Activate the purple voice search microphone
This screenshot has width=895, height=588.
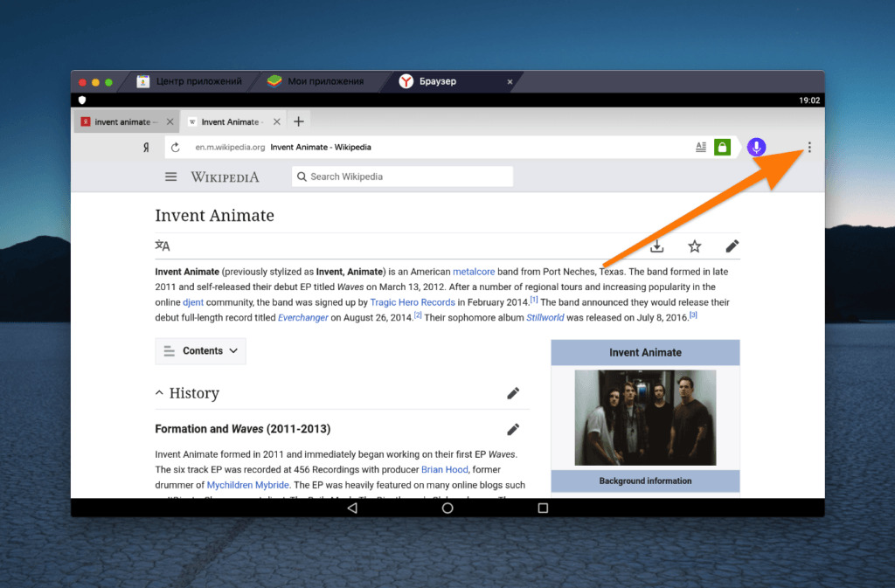756,147
